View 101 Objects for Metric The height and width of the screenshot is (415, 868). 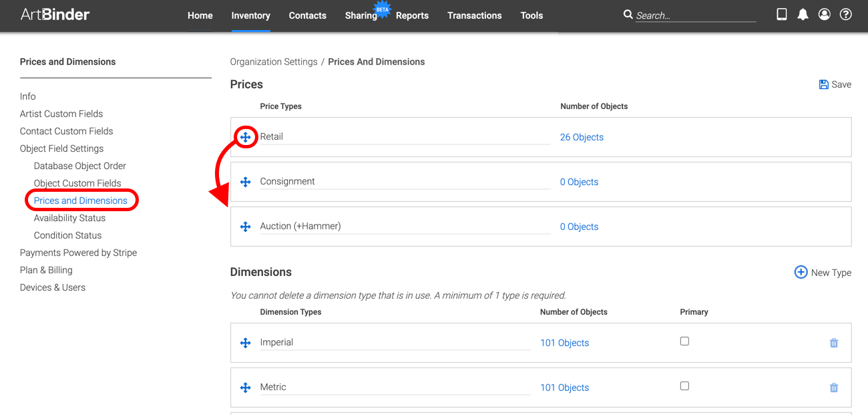pos(564,388)
